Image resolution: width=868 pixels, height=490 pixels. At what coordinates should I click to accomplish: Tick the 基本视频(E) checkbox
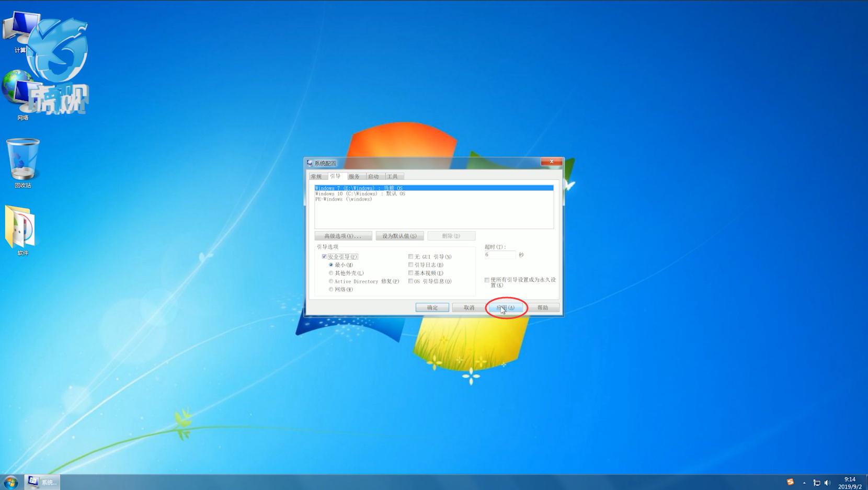click(x=410, y=273)
